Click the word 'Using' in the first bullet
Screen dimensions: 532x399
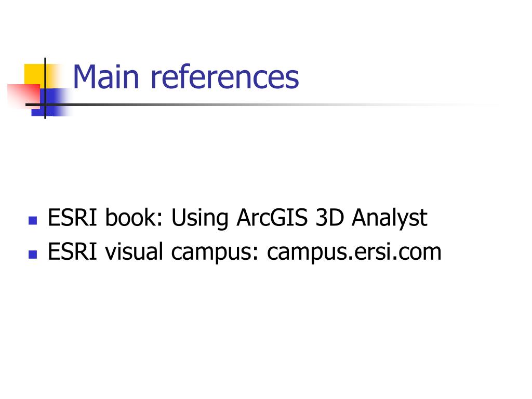point(199,218)
